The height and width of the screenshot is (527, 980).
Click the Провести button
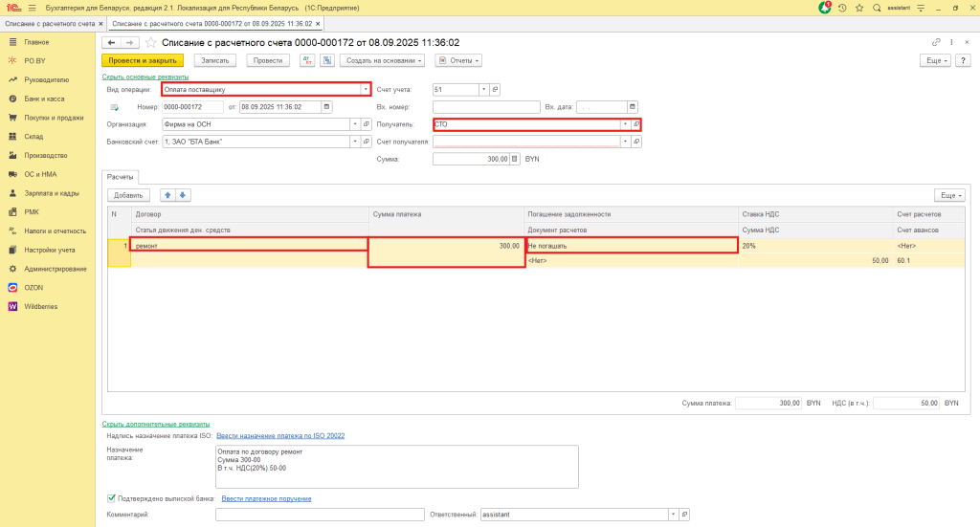click(x=268, y=60)
